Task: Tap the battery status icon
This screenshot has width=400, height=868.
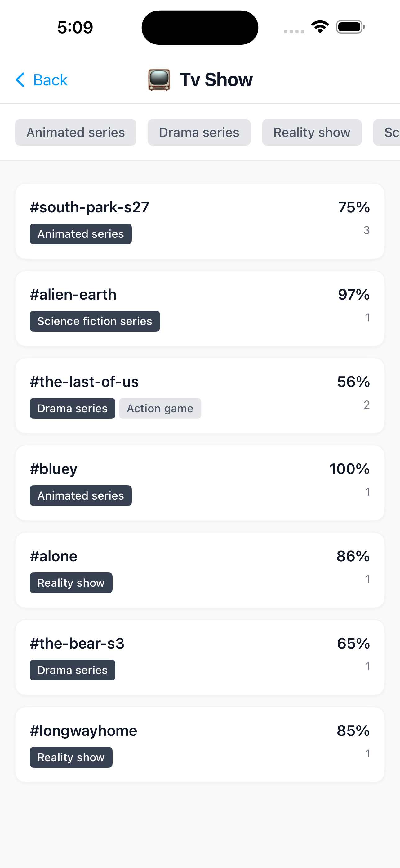Action: (x=350, y=27)
